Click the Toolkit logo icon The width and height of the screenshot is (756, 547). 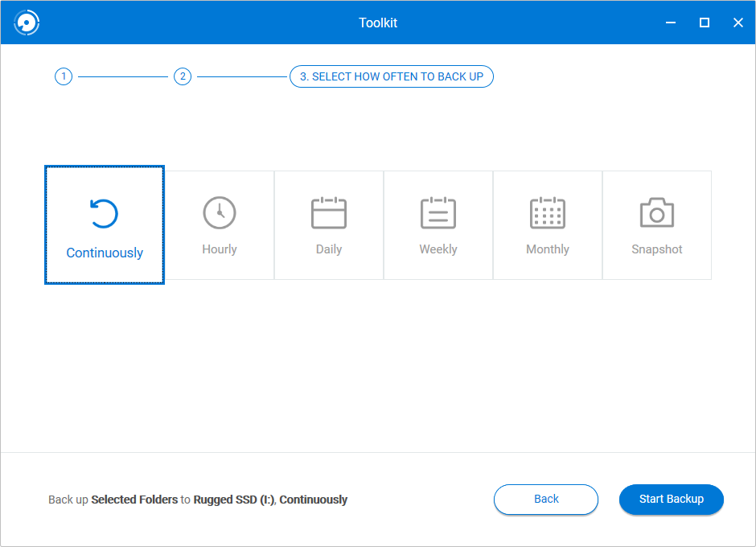point(27,23)
